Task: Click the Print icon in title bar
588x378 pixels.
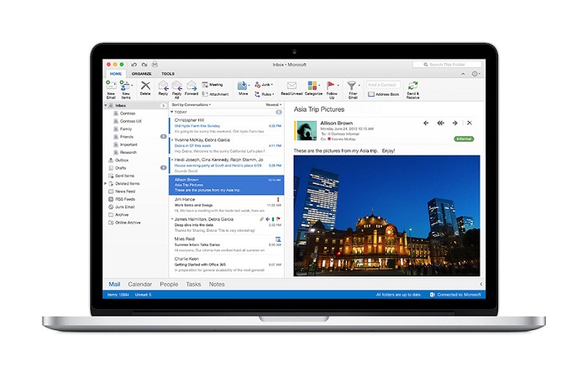Action: coord(155,65)
